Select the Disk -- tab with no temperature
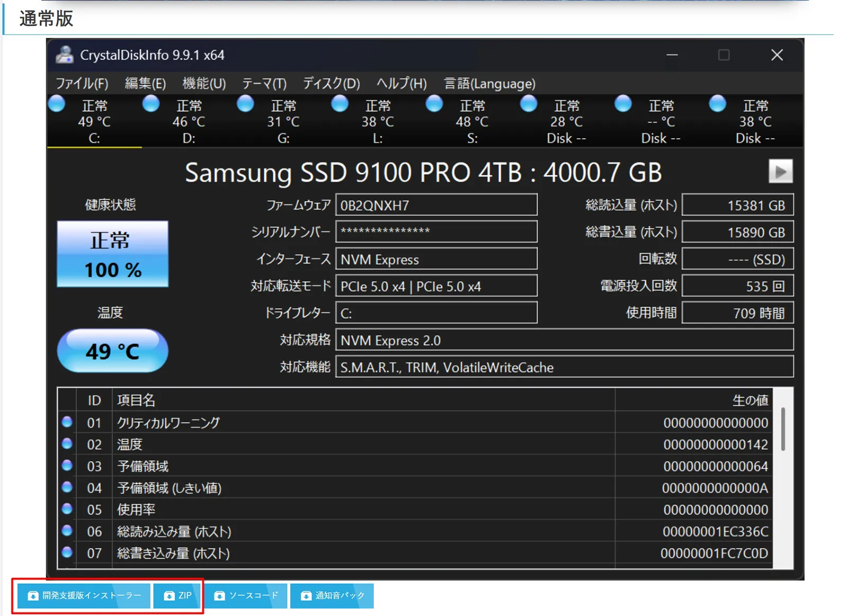 coord(661,121)
